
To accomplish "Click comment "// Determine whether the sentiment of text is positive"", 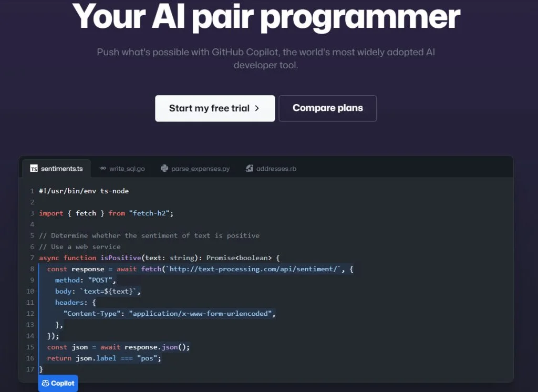I will pos(149,235).
